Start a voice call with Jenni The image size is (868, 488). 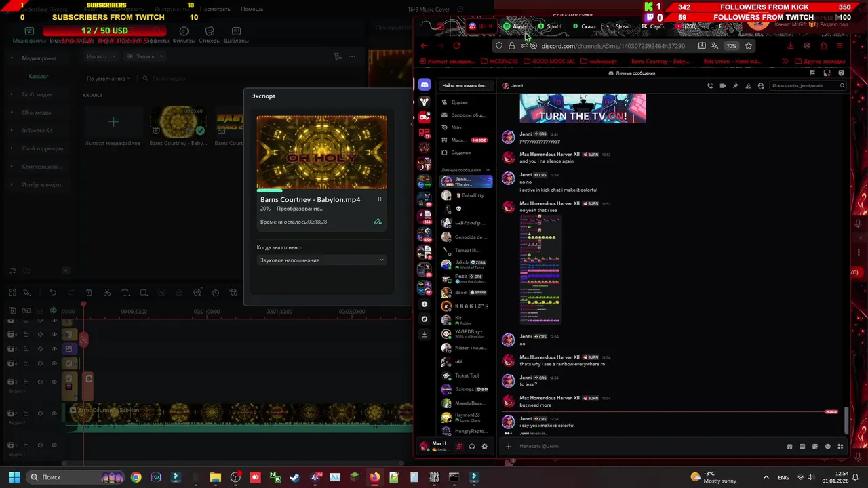pos(710,86)
